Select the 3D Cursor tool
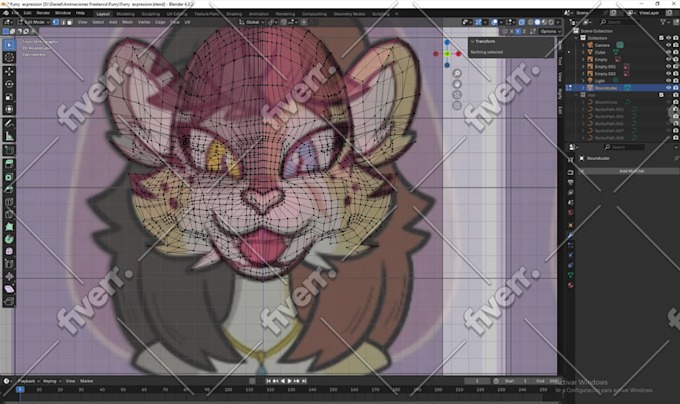 9,58
